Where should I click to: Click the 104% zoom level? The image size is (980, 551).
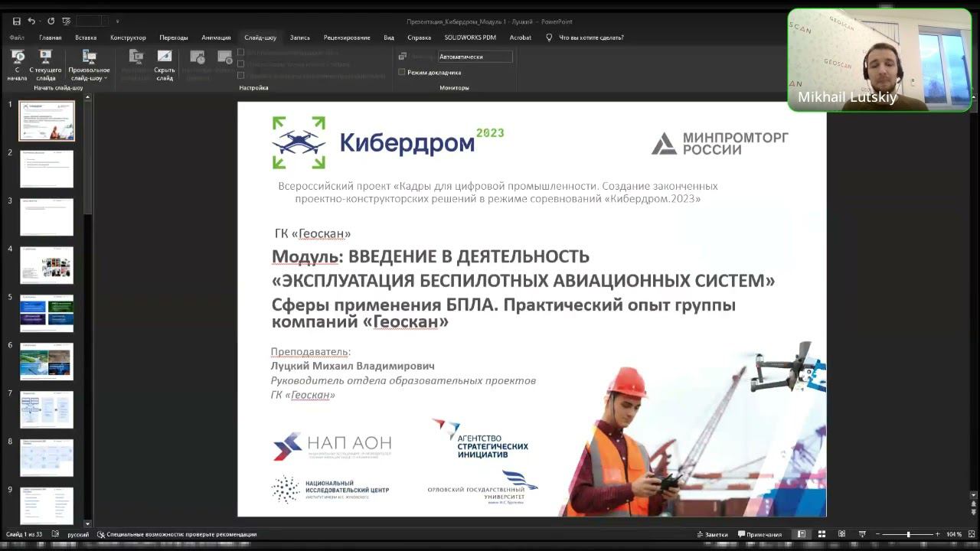954,534
